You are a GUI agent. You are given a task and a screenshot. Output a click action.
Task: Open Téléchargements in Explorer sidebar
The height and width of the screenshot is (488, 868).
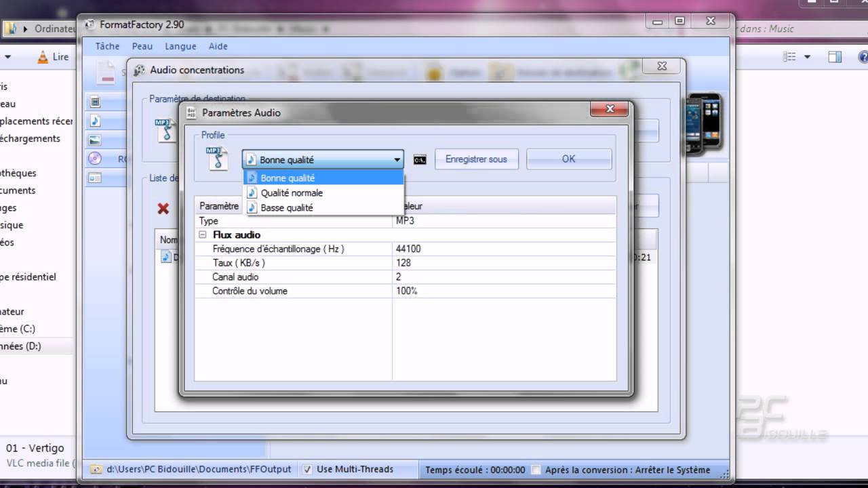pyautogui.click(x=31, y=138)
